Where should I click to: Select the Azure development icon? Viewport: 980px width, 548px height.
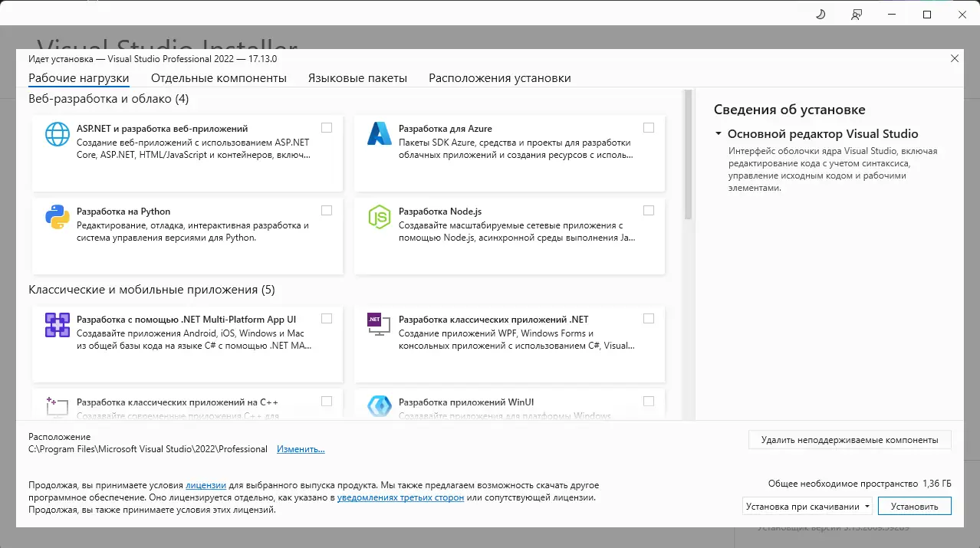(379, 134)
